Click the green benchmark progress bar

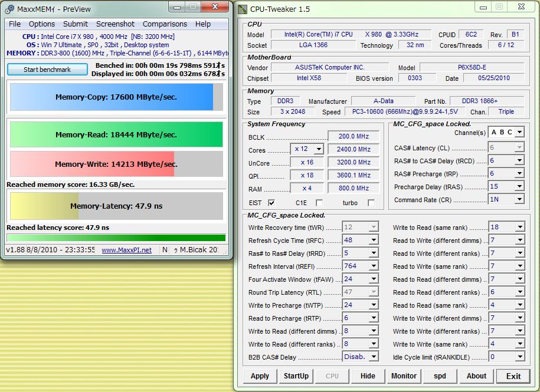pos(116,238)
